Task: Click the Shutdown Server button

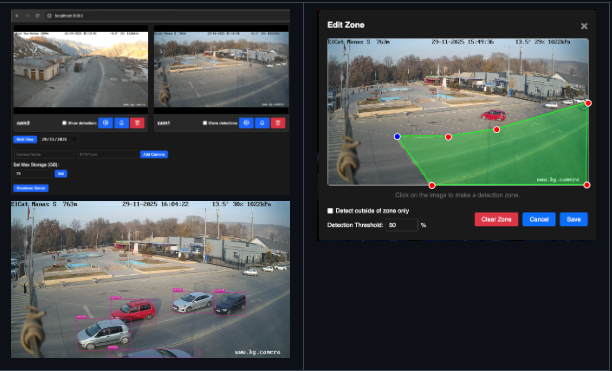Action: [x=31, y=188]
